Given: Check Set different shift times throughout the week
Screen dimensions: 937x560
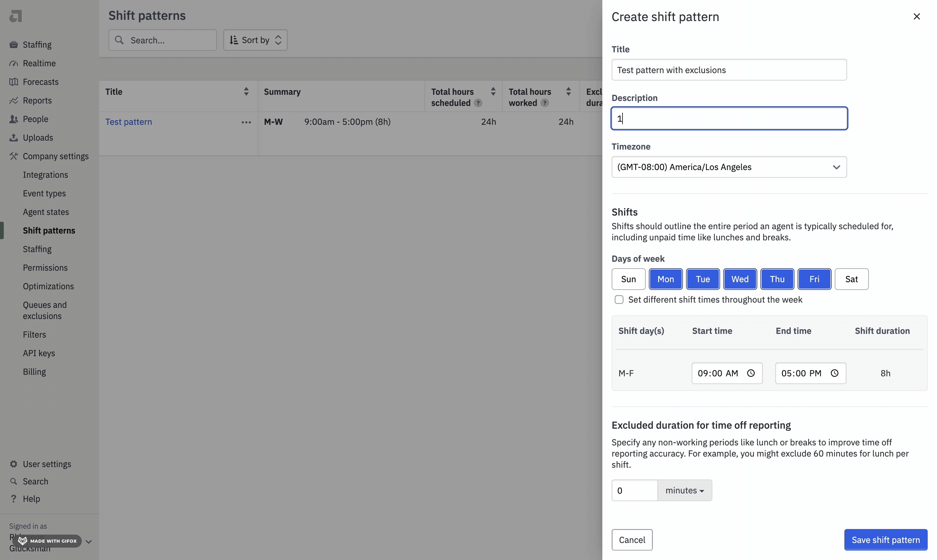Looking at the screenshot, I should tap(619, 299).
